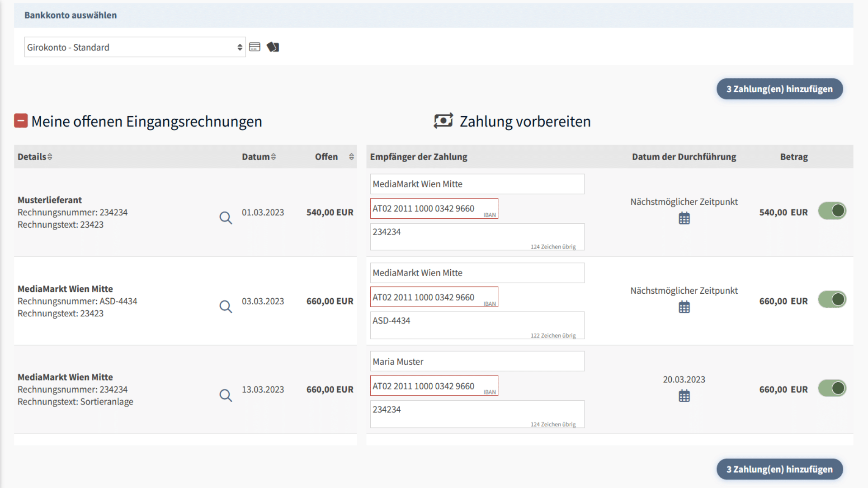Collapse Meine offenen Eingangsrechnungen with red minus
The width and height of the screenshot is (868, 488).
(21, 121)
